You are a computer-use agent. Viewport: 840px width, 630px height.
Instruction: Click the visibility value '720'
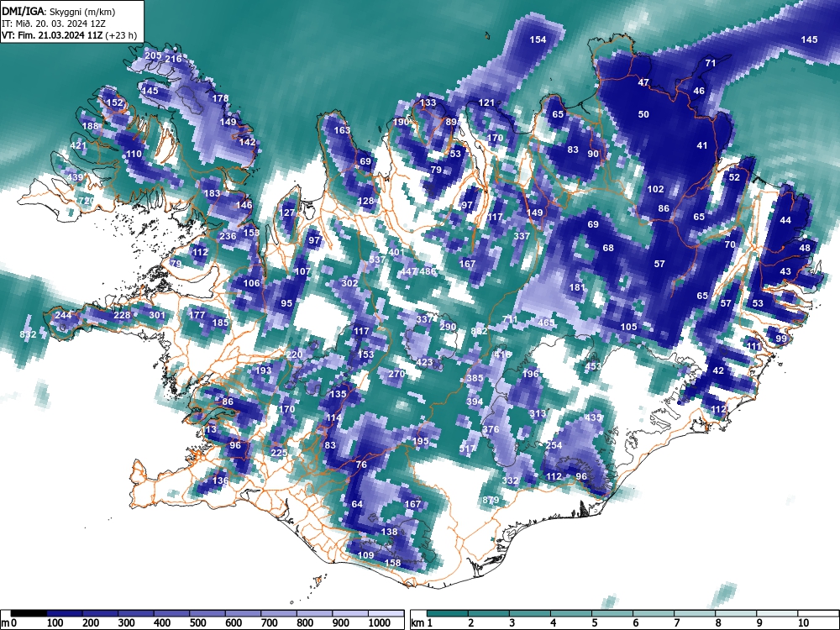[86, 201]
